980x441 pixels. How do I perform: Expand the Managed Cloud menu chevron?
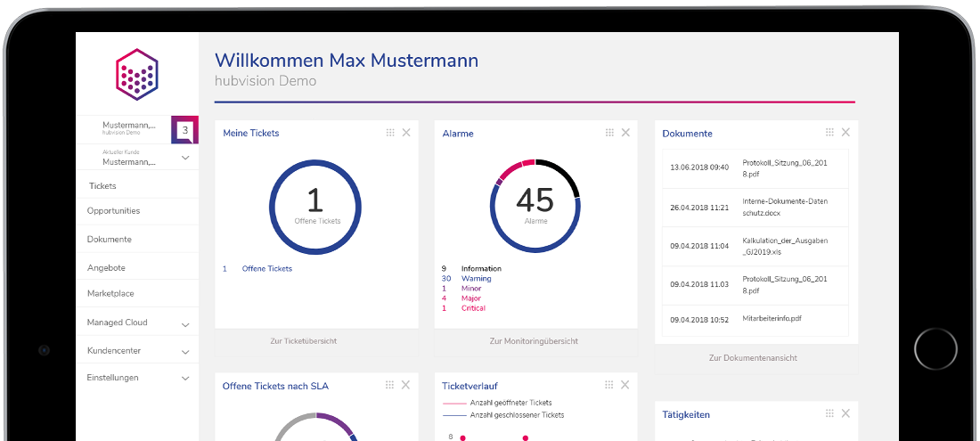coord(185,325)
